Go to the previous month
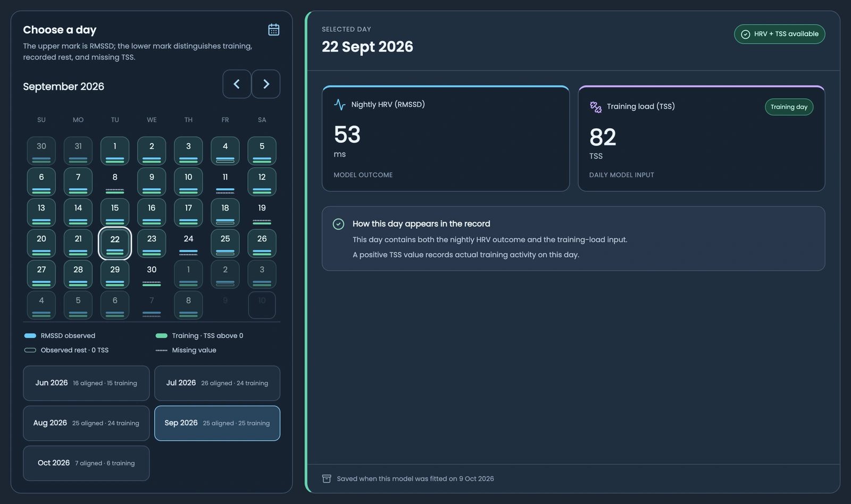851x504 pixels. pyautogui.click(x=237, y=84)
